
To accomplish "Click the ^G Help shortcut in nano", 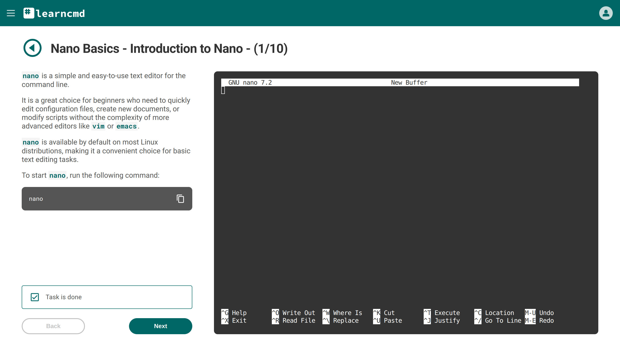I will [x=234, y=313].
